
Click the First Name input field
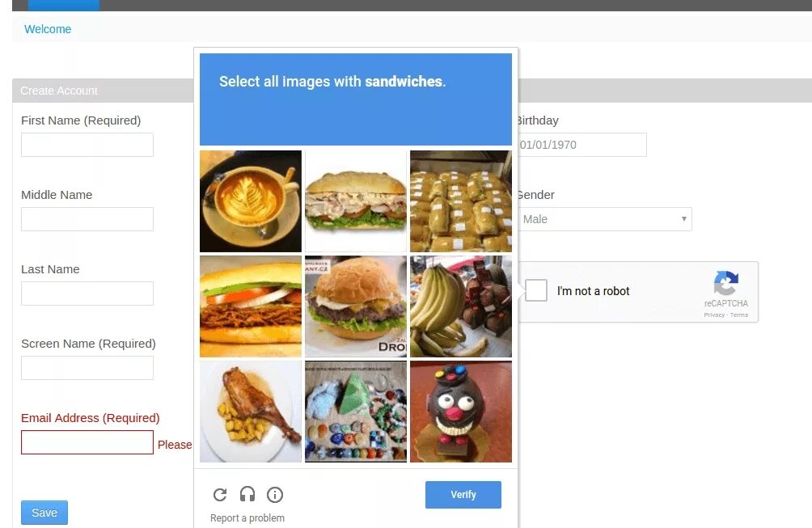[x=87, y=145]
